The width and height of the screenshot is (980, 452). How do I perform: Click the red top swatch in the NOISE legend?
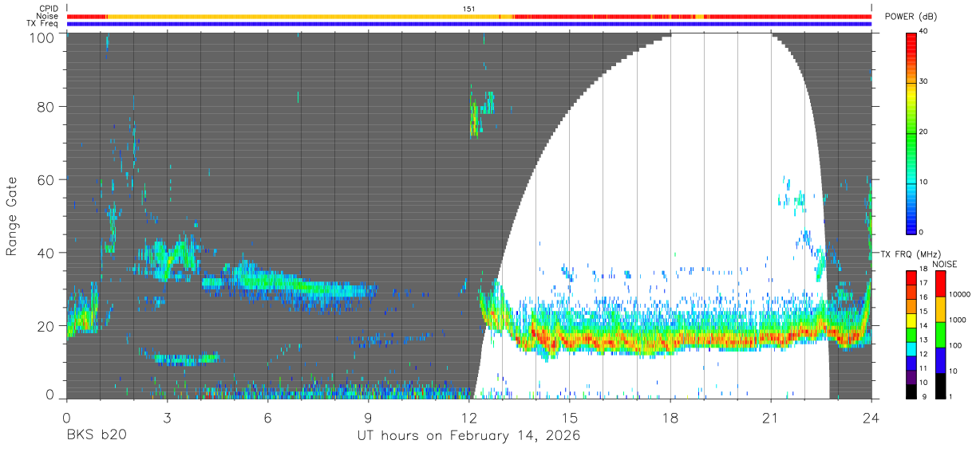click(x=941, y=284)
